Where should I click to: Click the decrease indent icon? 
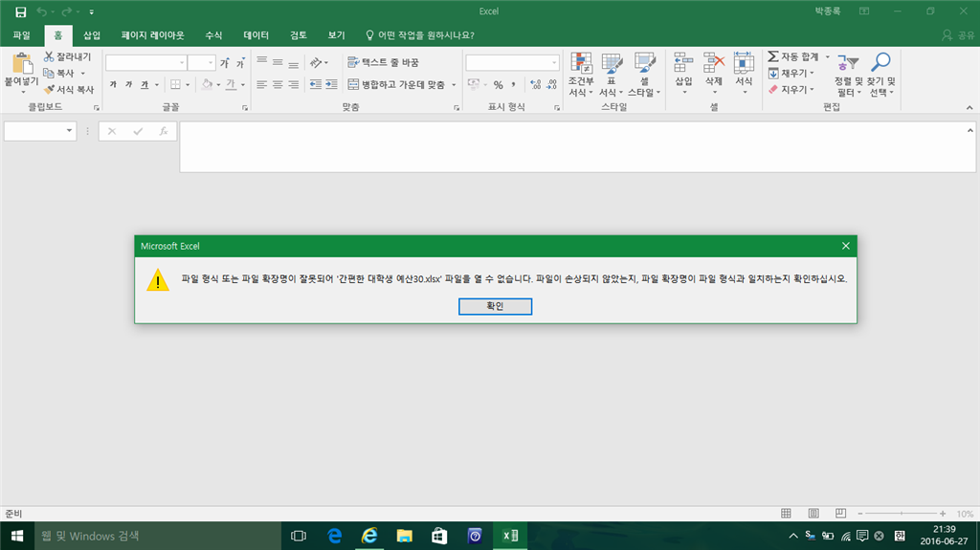pos(316,84)
